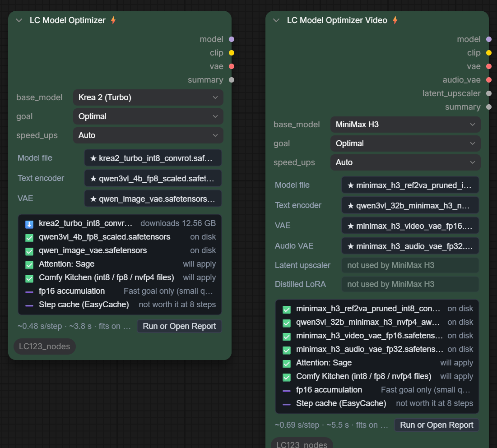Select Model file krea2_turbo_int8_convrot field

coord(153,158)
